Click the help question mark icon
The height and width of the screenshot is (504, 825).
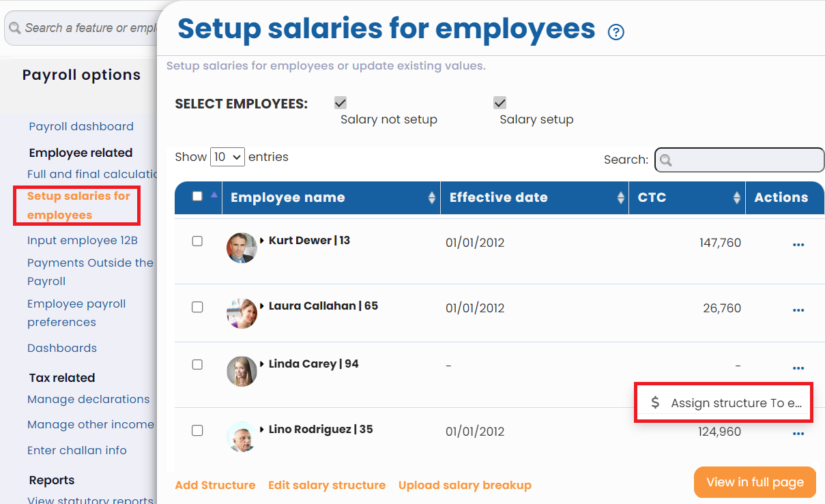(x=616, y=32)
